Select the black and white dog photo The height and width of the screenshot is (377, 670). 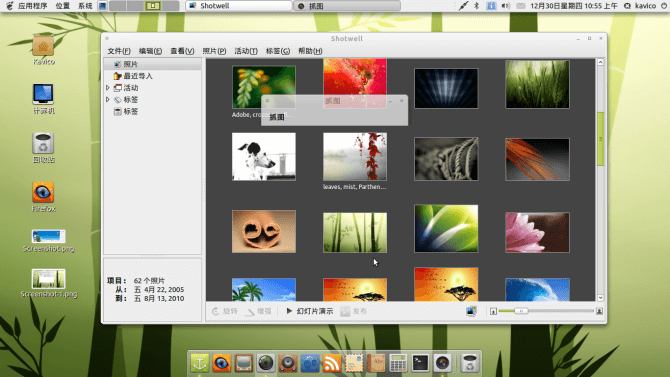(x=264, y=156)
